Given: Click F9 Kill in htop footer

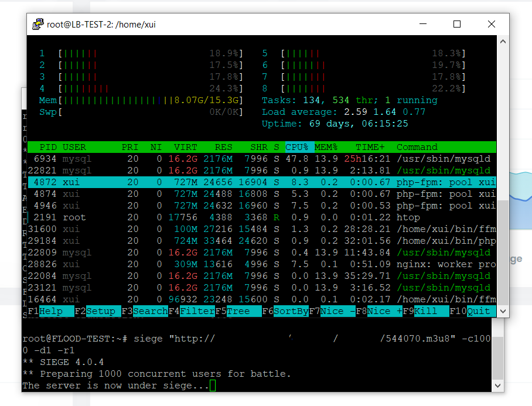Looking at the screenshot, I should pyautogui.click(x=426, y=311).
